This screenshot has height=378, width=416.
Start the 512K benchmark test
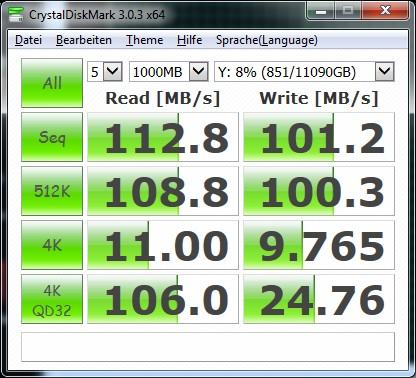point(52,191)
